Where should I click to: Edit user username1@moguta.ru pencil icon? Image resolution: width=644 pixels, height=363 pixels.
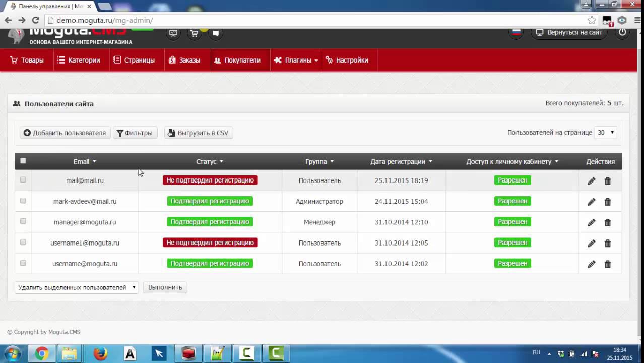(x=591, y=243)
